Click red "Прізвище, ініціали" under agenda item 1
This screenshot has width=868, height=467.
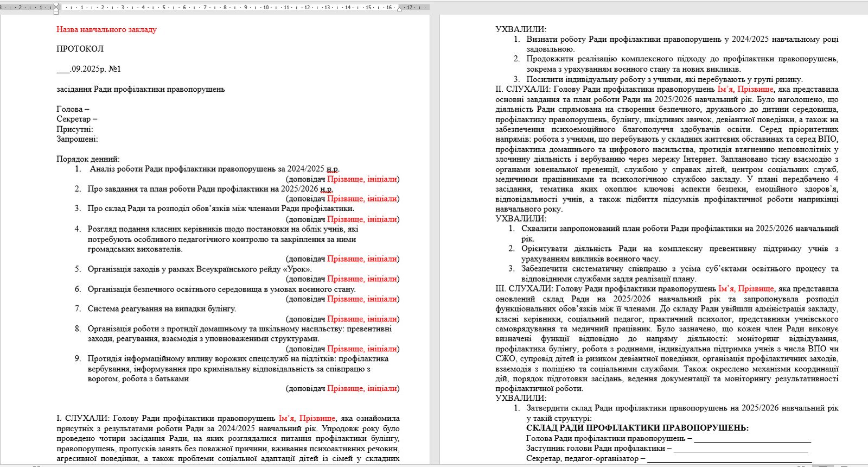pos(362,179)
